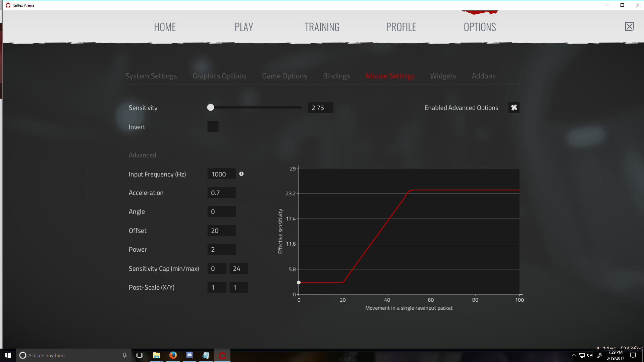The image size is (644, 362).
Task: Disable the Enabled Advanced Options toggle
Action: click(514, 107)
